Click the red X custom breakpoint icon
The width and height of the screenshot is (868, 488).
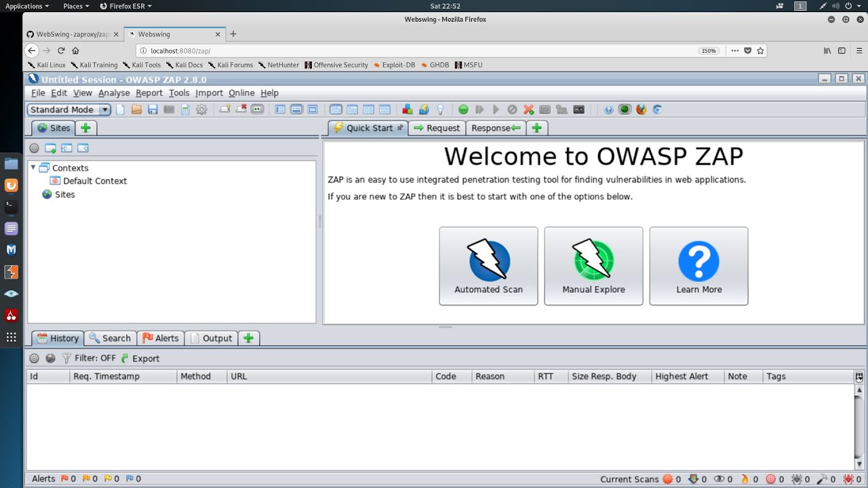(528, 110)
